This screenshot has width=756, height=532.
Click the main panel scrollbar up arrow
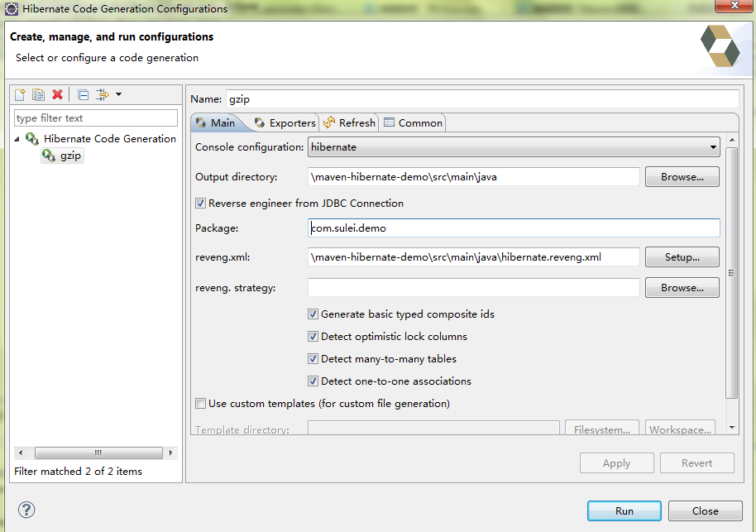pos(732,140)
